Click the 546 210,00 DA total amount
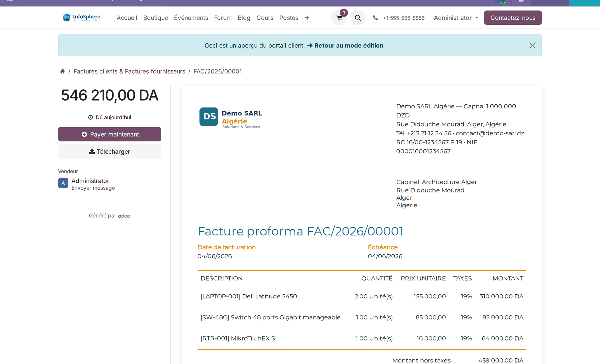The image size is (600, 364). pos(110,95)
